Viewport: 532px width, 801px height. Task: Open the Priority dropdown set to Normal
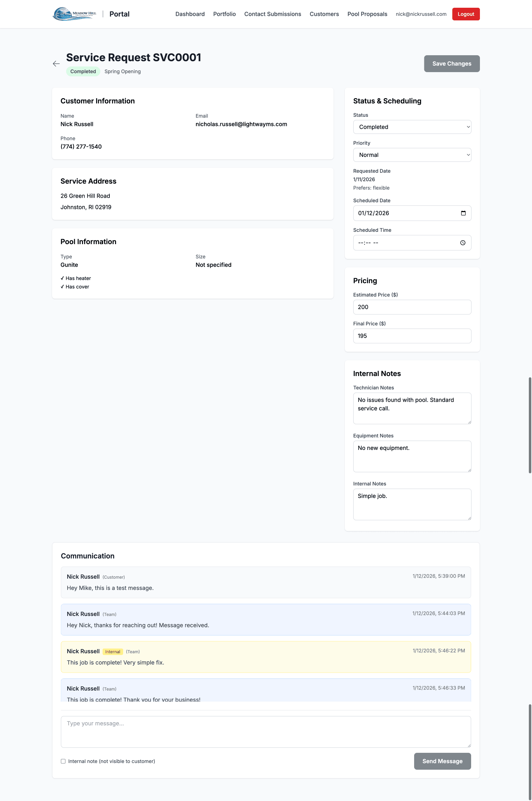[x=412, y=155]
